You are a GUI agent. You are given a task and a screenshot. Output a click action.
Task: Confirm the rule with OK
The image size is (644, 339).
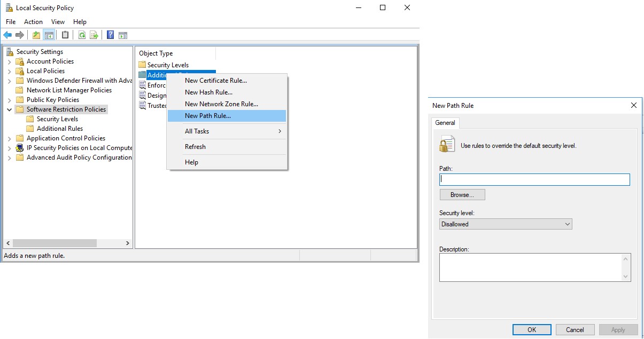click(532, 330)
